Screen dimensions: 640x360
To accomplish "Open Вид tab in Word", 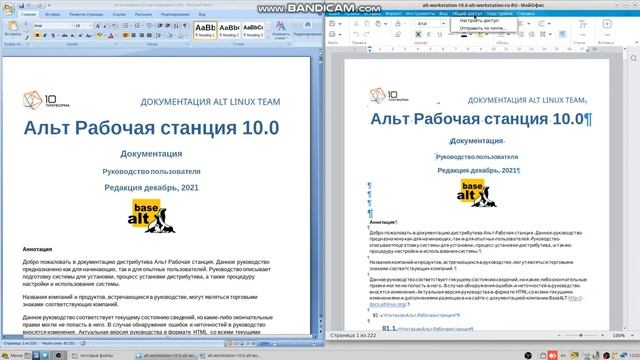I will pos(202,14).
